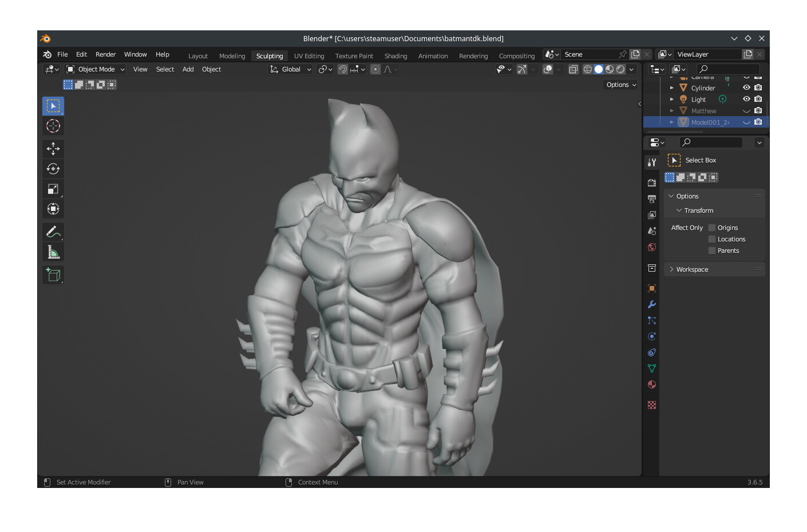Open the transform pivot point dropdown
Screen dimensions: 807x532
pyautogui.click(x=326, y=69)
